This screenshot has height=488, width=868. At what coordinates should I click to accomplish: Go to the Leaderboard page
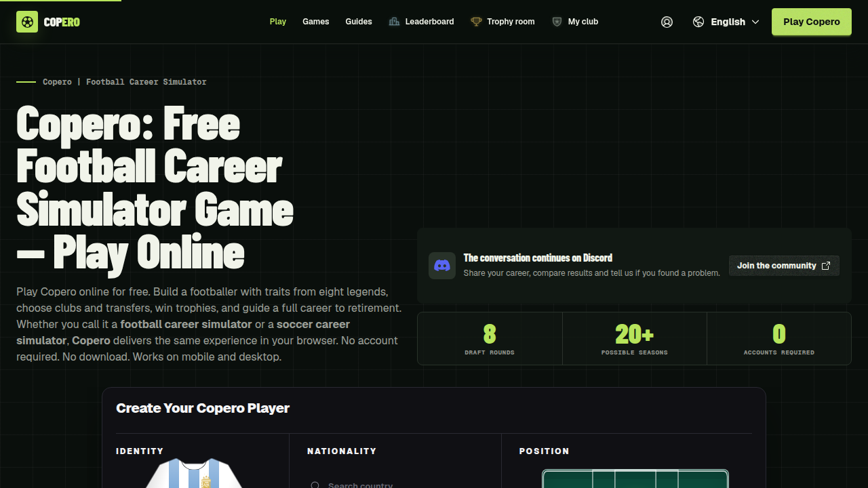[421, 22]
